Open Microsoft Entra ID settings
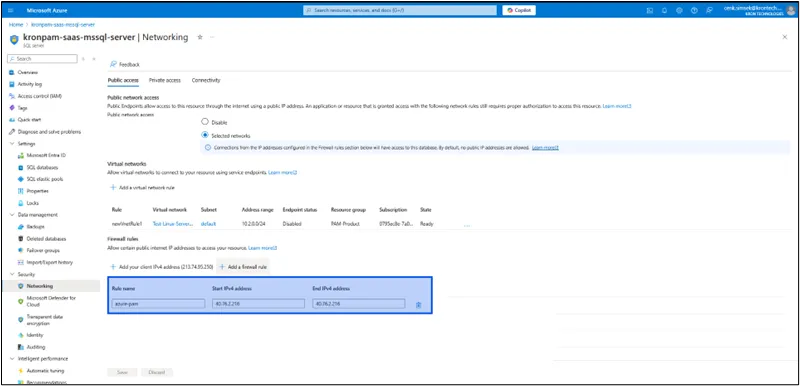800x386 pixels. [46, 156]
